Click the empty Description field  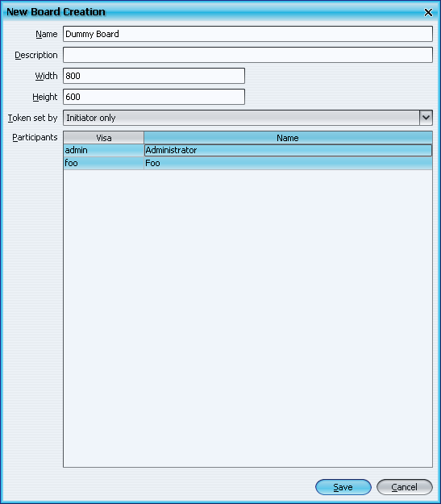coord(248,55)
